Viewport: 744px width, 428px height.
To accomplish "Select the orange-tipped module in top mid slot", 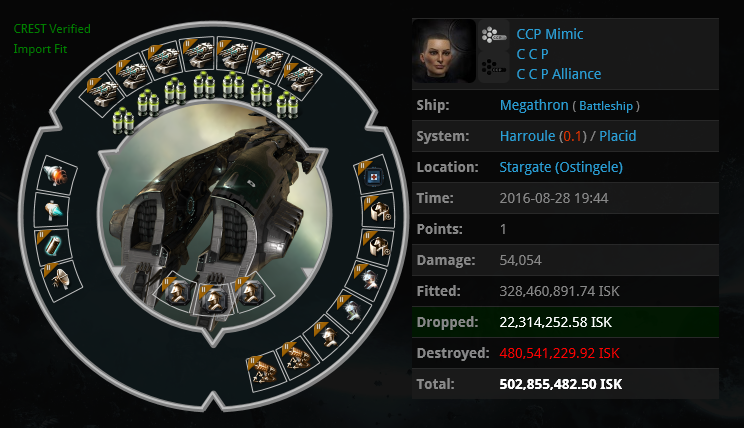I will [x=56, y=175].
